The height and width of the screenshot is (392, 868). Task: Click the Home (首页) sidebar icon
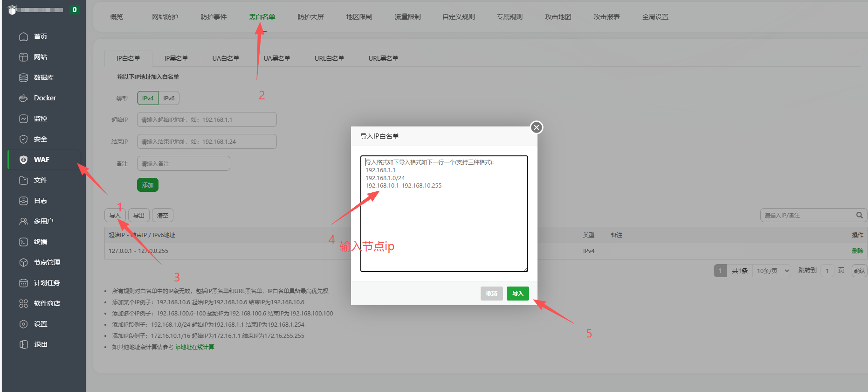pos(23,36)
